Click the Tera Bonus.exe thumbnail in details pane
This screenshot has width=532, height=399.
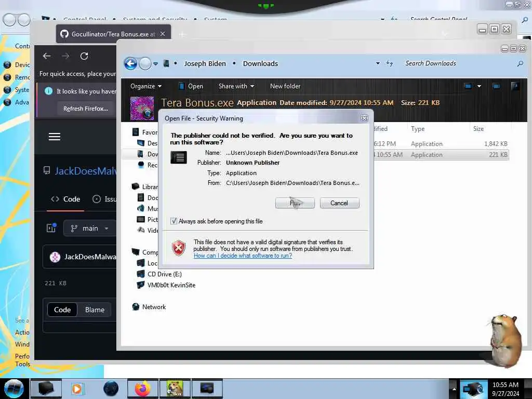(x=142, y=108)
